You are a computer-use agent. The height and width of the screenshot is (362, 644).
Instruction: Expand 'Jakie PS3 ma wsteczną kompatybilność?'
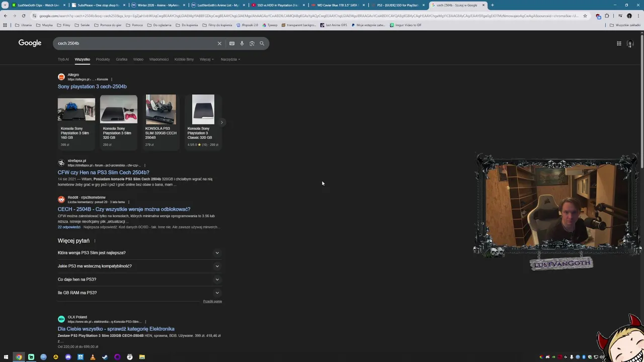click(139, 266)
